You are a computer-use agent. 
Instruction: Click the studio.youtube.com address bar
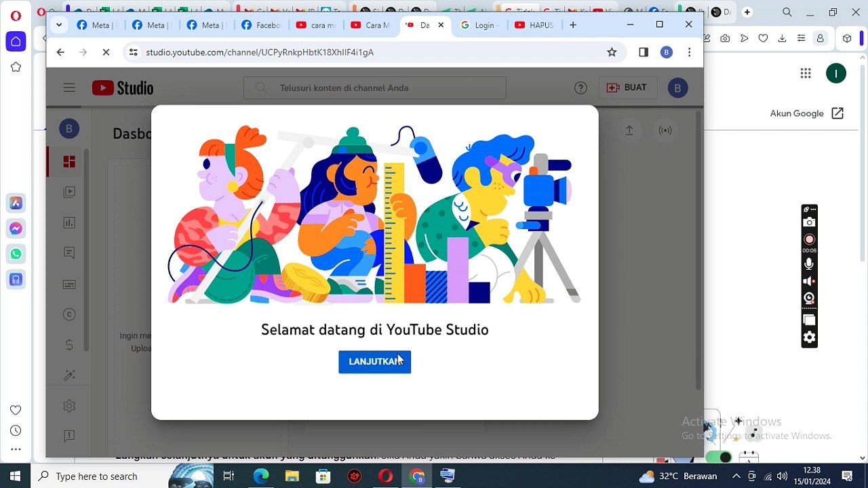[373, 52]
